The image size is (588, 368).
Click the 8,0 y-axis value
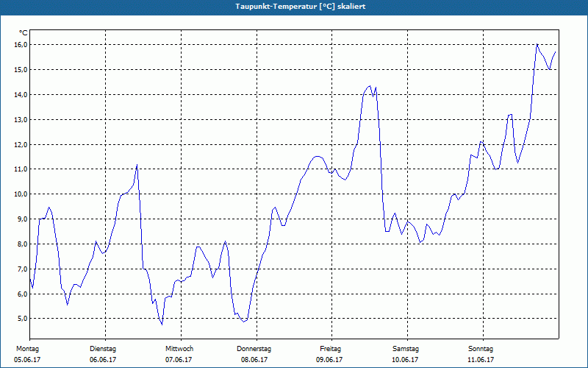click(22, 244)
